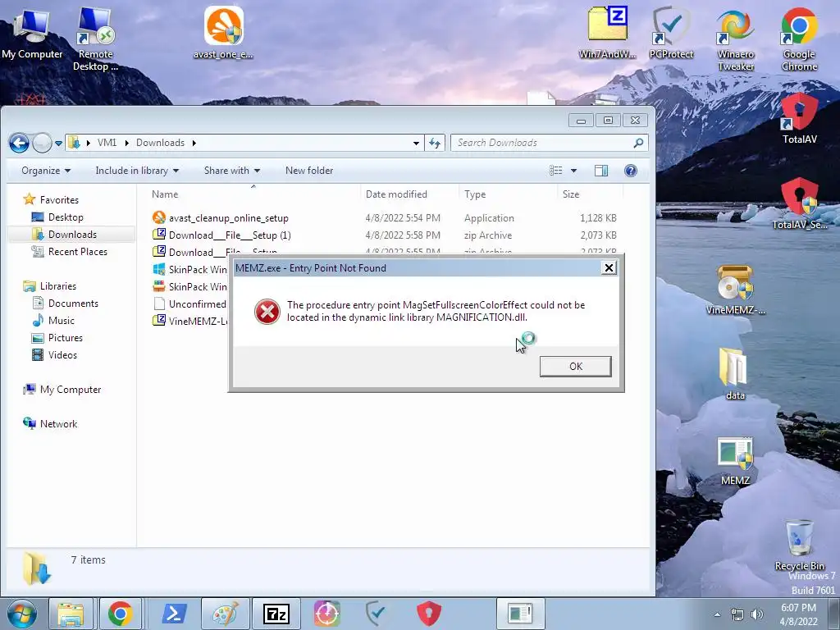Click the volume speaker tray icon
Image resolution: width=840 pixels, height=630 pixels.
[757, 614]
